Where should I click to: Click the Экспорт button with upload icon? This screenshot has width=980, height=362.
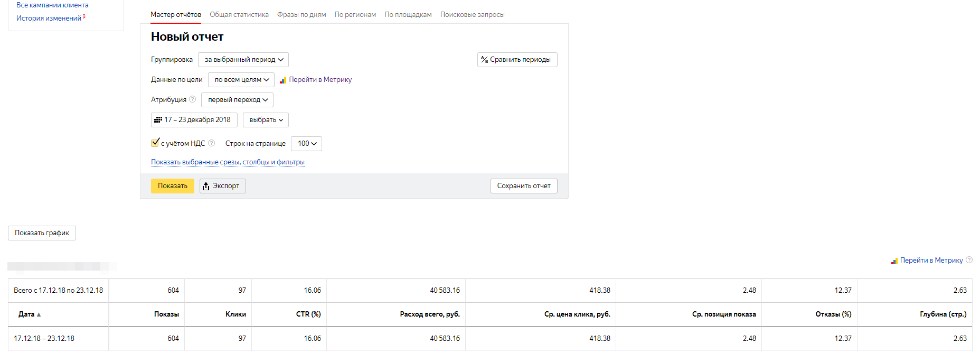(222, 186)
